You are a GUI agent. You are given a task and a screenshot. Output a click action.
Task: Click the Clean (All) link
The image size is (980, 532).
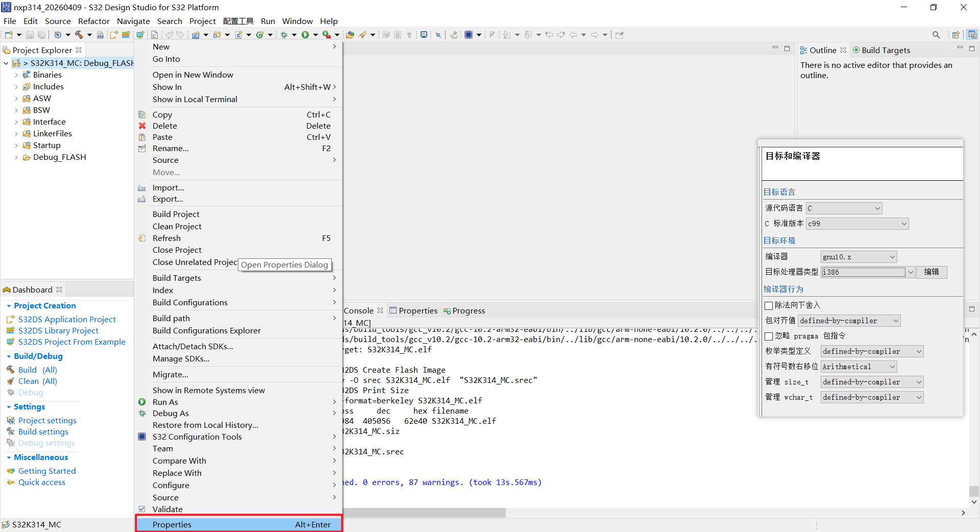tap(38, 381)
